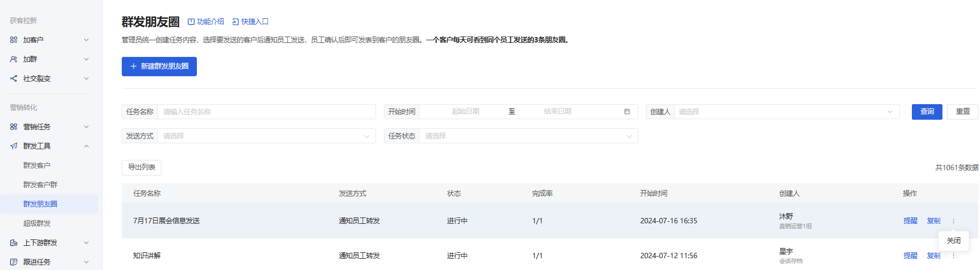This screenshot has width=980, height=270.
Task: Click the 起始日期 start date field
Action: pyautogui.click(x=466, y=112)
